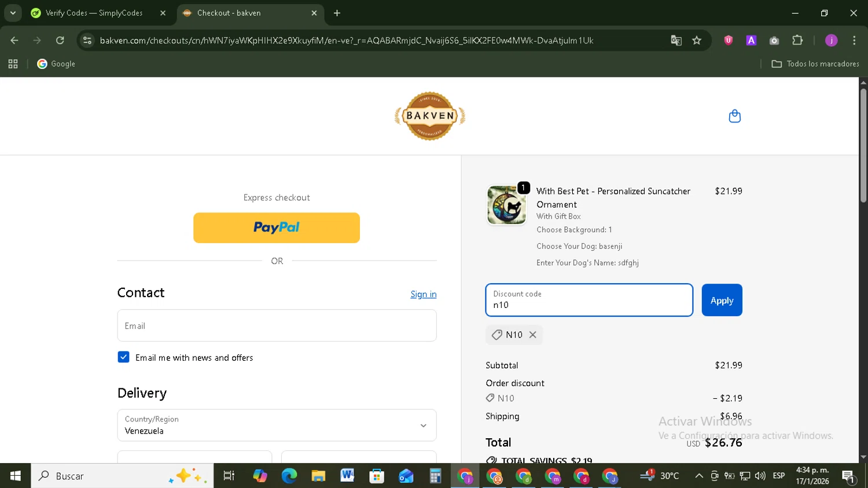Click the Buscar taskbar search box
The image size is (868, 488).
(122, 476)
